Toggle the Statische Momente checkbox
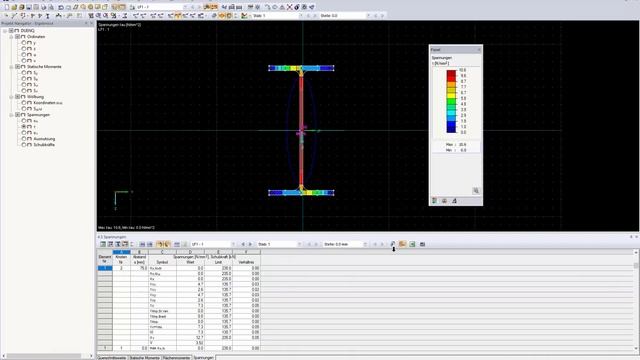This screenshot has height=360, width=640. point(18,67)
